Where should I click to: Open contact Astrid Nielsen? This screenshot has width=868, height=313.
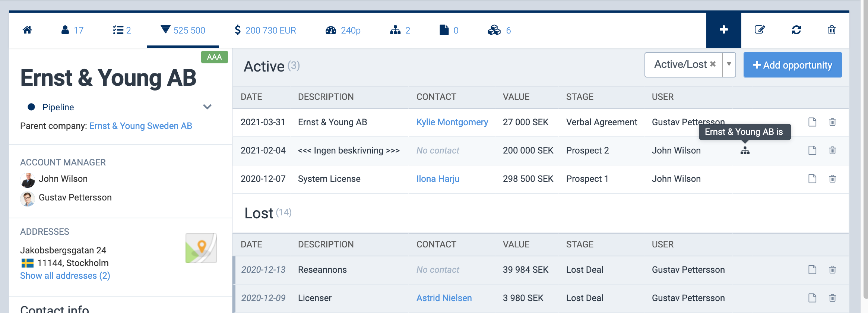(444, 298)
